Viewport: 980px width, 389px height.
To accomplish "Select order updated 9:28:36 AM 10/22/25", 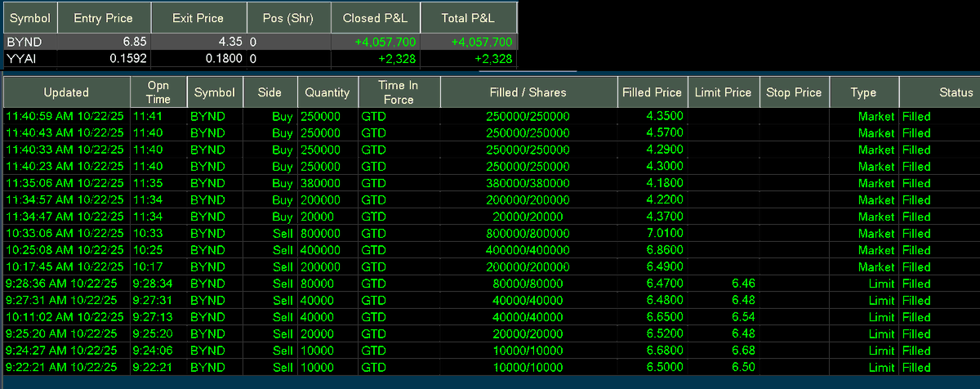I will click(61, 284).
